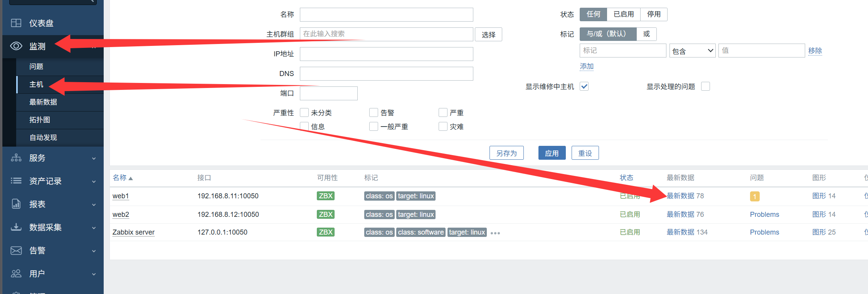Check the 告警 severity checkbox
The width and height of the screenshot is (868, 294).
point(373,113)
